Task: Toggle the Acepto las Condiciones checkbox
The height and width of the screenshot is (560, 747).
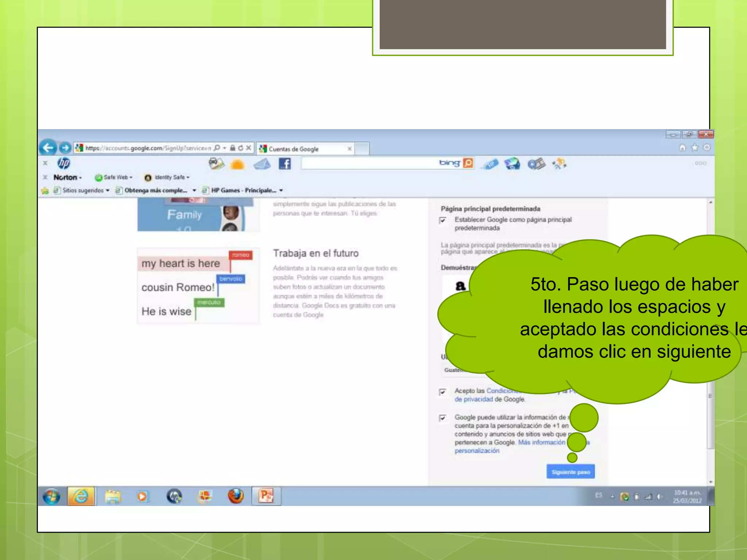Action: pyautogui.click(x=443, y=392)
